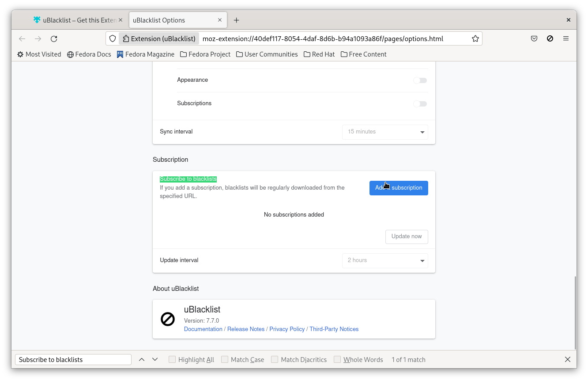Open the Pocket save icon in toolbar

tap(534, 38)
